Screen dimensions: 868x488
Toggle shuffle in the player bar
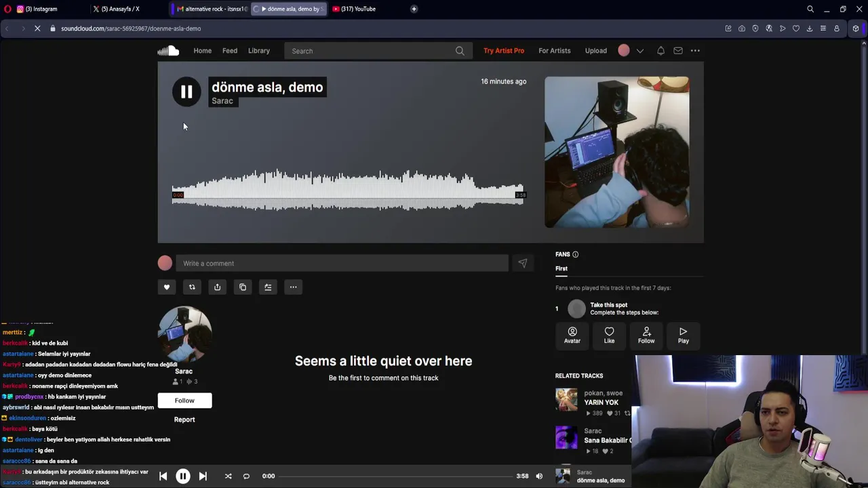click(228, 476)
